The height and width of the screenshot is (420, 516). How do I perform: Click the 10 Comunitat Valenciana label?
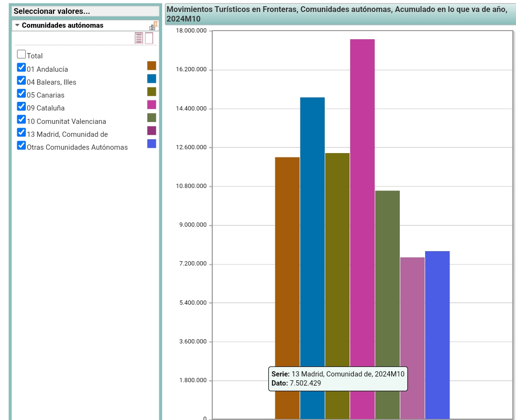(66, 122)
